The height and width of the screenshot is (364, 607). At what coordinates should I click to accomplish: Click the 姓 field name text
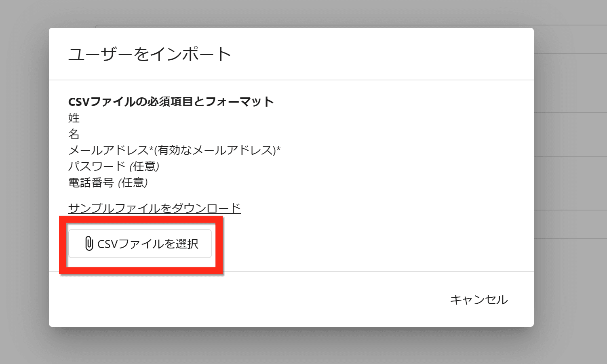point(74,118)
